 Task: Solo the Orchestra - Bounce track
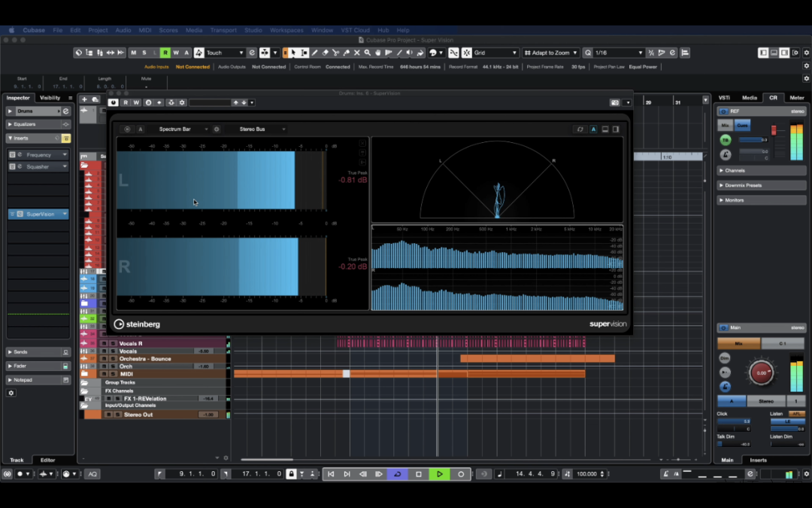point(113,359)
